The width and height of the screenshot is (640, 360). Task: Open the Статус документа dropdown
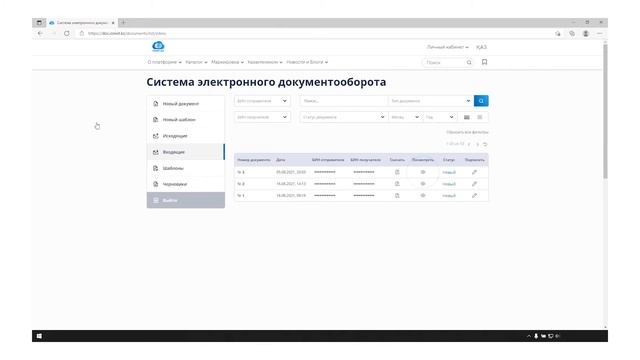point(343,117)
